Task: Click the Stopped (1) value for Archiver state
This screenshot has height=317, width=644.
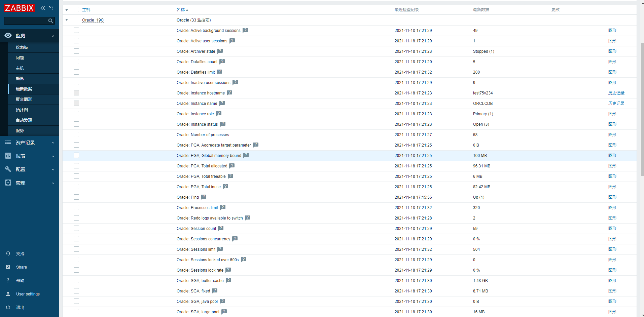Action: coord(484,51)
